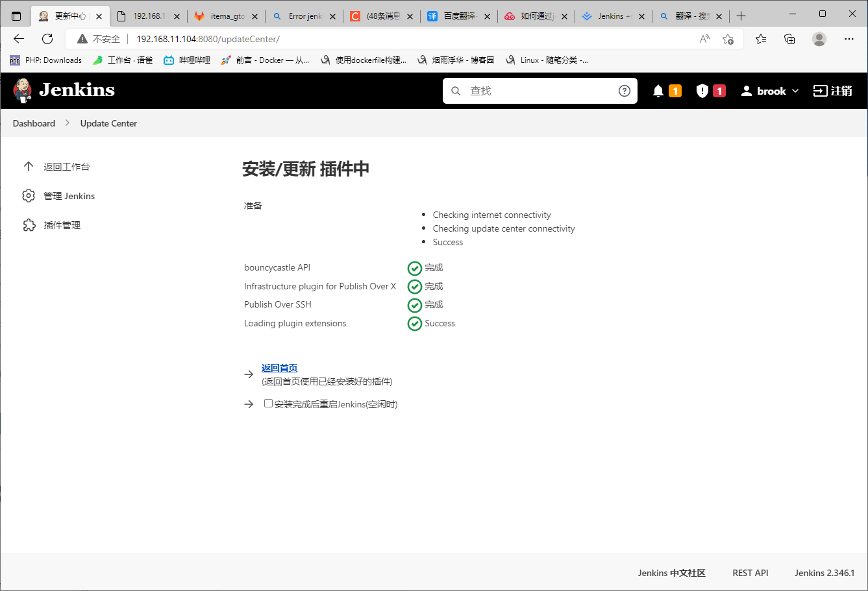
Task: Add page to favorites star icon
Action: point(728,39)
